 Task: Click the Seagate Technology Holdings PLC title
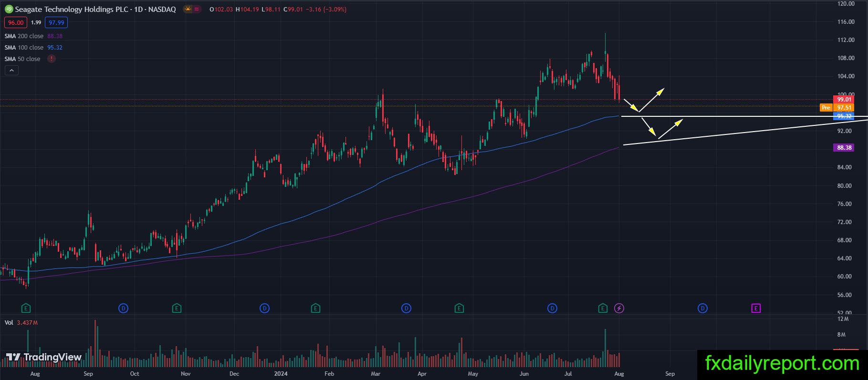(72, 9)
